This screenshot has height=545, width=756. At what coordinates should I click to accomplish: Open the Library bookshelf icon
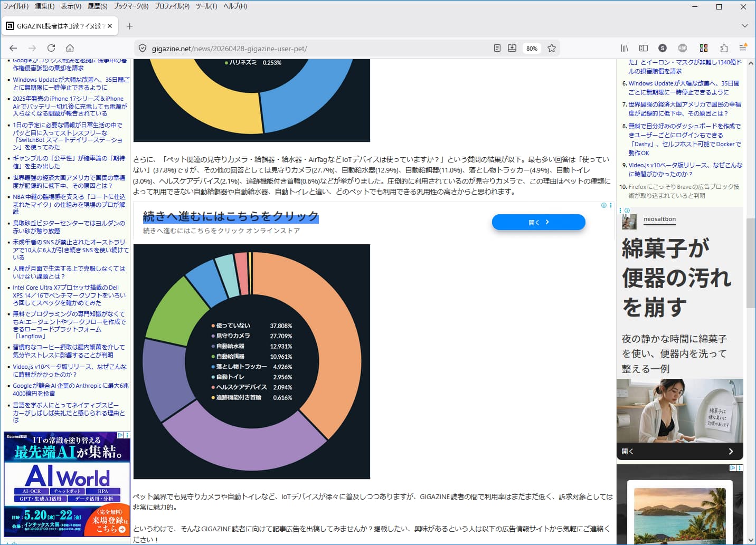pos(625,48)
